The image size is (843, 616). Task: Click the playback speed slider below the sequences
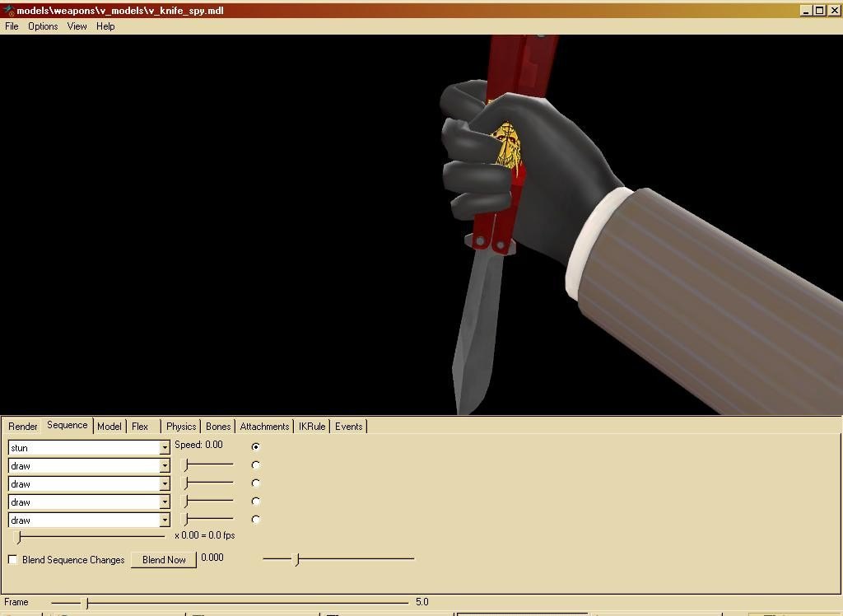(x=91, y=536)
